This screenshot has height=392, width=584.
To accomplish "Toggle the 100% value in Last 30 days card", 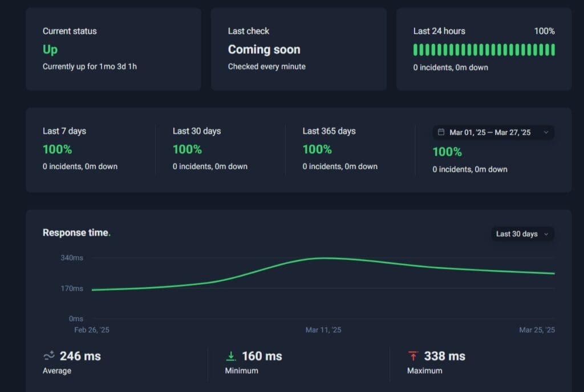I will tap(187, 149).
